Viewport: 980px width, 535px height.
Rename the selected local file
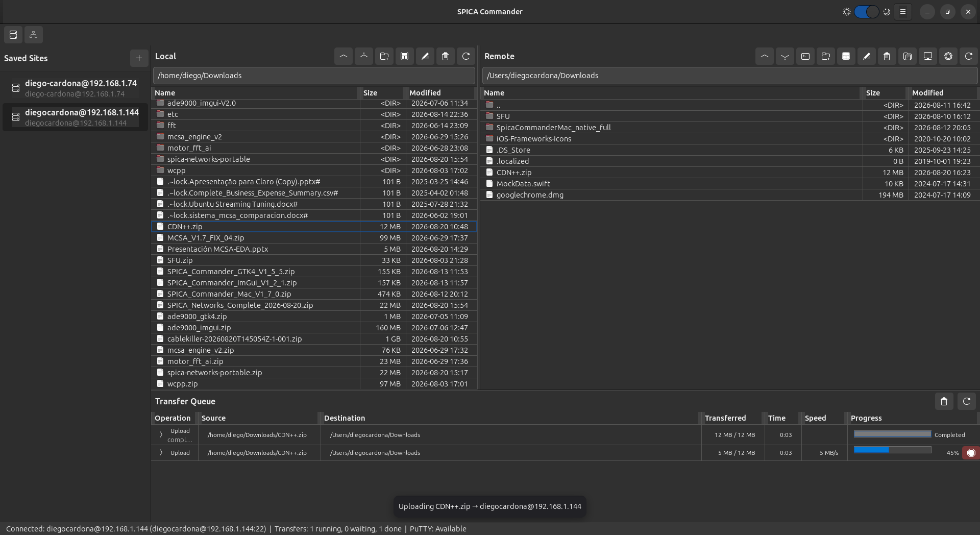pos(425,56)
